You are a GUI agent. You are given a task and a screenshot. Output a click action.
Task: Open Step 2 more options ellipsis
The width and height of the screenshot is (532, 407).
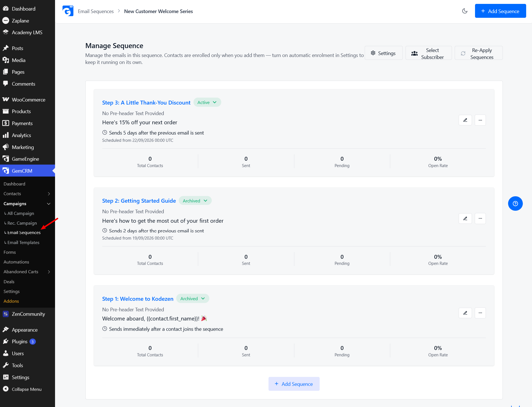click(x=480, y=219)
